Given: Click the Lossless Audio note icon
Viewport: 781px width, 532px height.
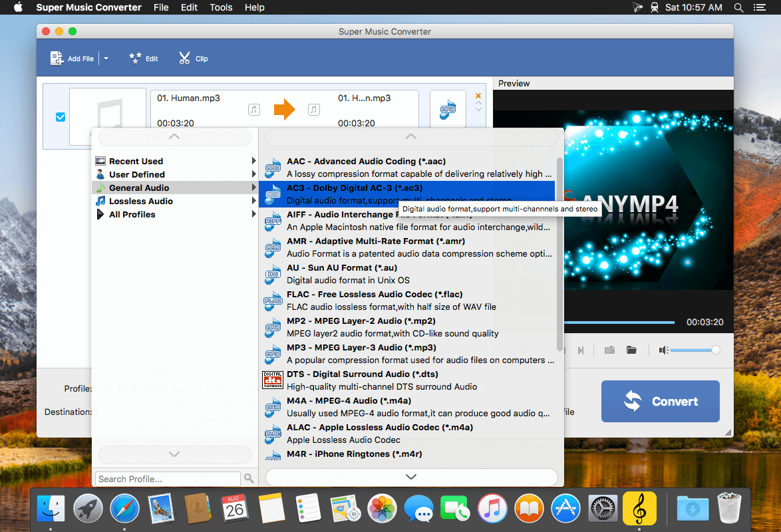Looking at the screenshot, I should tap(100, 201).
